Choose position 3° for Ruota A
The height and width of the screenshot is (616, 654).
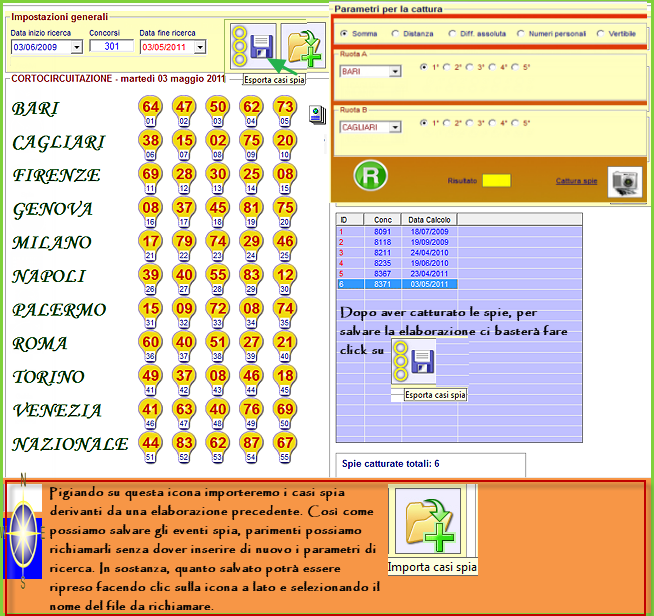(470, 67)
